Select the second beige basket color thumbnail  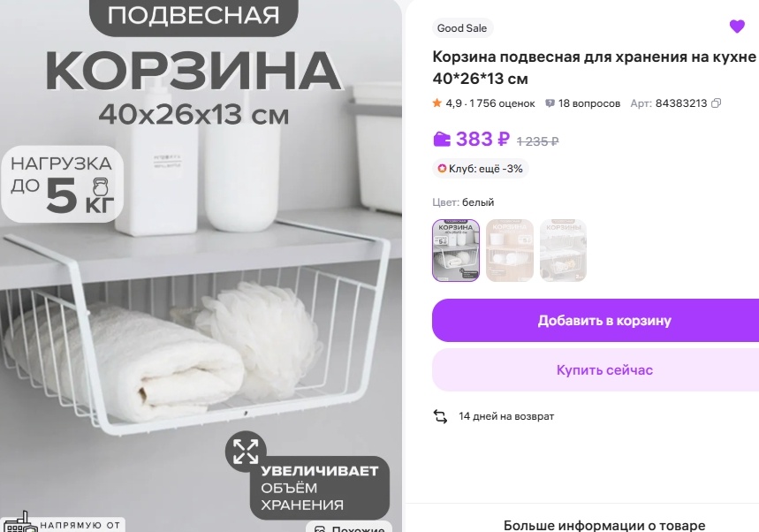coord(509,250)
